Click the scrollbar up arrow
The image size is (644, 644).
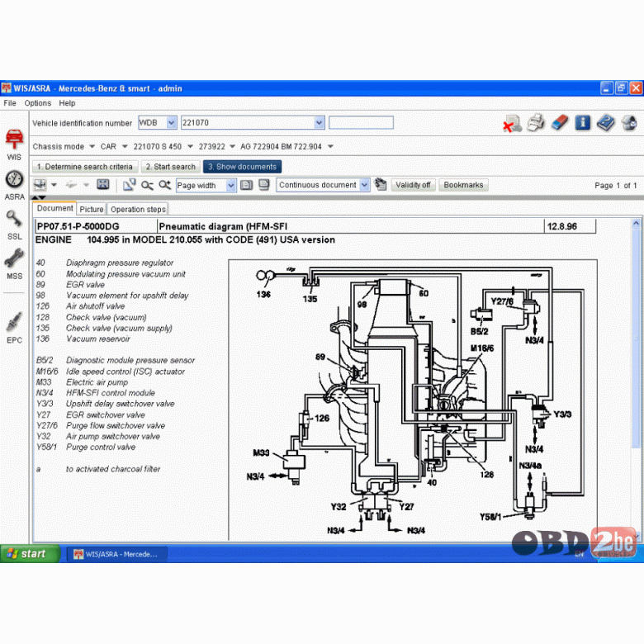coord(636,224)
